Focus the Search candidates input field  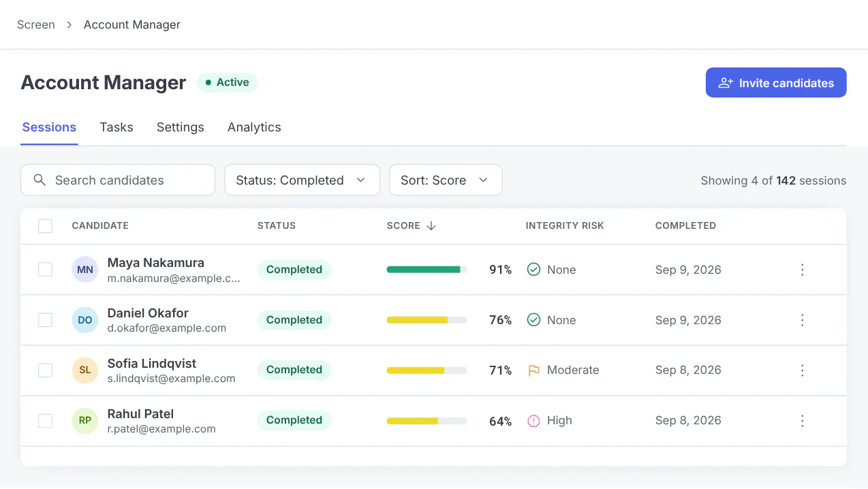click(x=118, y=180)
